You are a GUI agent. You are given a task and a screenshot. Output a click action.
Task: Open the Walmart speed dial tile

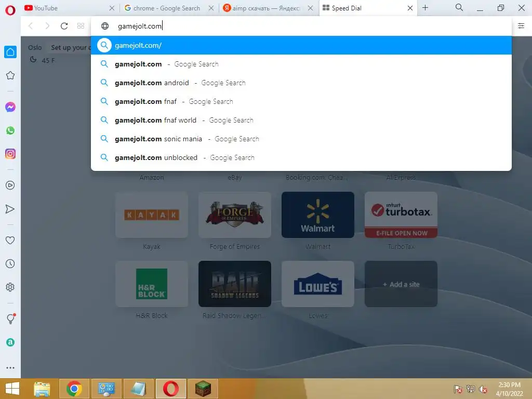[x=318, y=215]
